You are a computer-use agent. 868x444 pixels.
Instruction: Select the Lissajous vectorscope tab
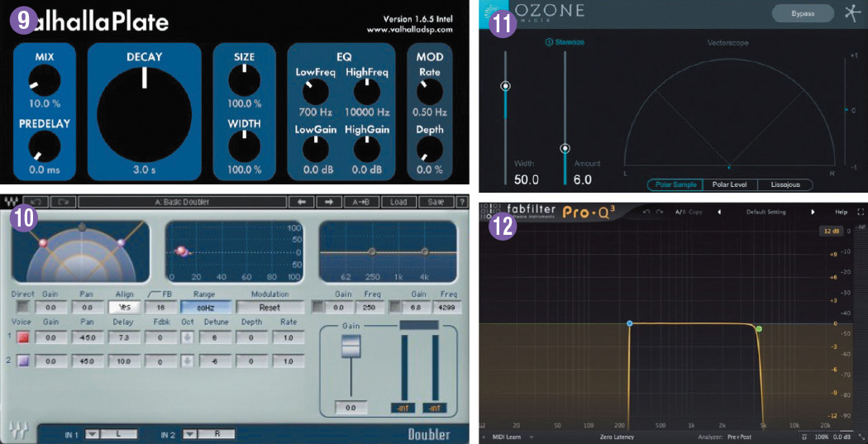click(785, 184)
